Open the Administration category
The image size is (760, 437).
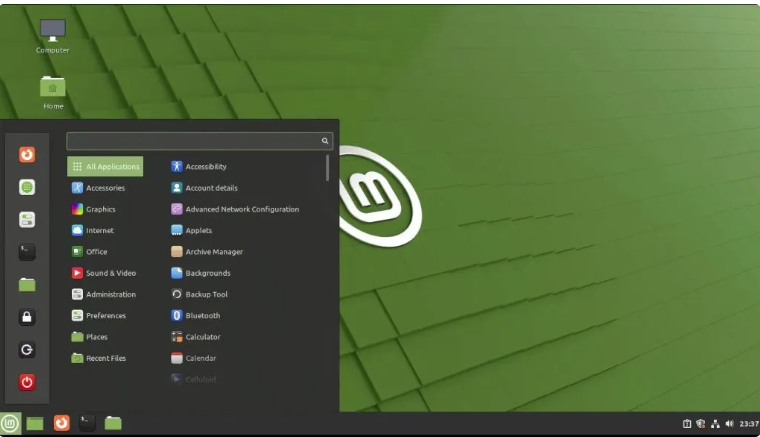[105, 294]
